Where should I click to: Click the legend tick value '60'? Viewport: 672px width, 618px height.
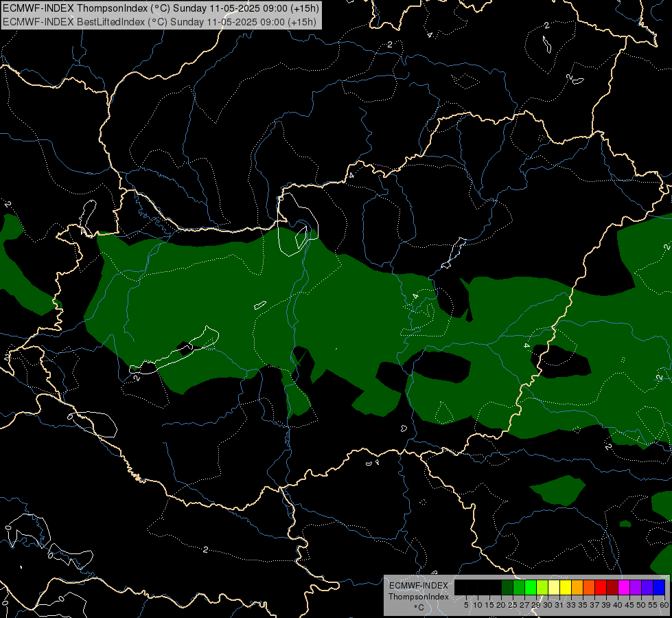pos(664,605)
